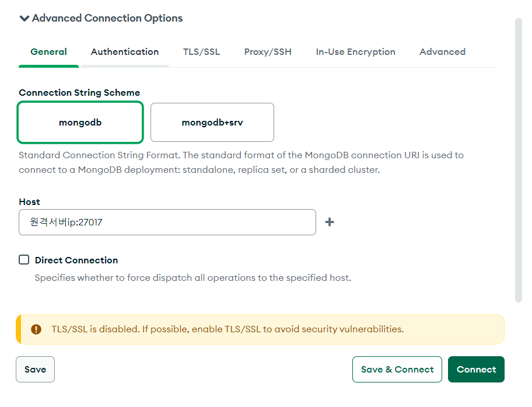532x407 pixels.
Task: Click the TLS/SSL is disabled warning message
Action: [x=228, y=329]
